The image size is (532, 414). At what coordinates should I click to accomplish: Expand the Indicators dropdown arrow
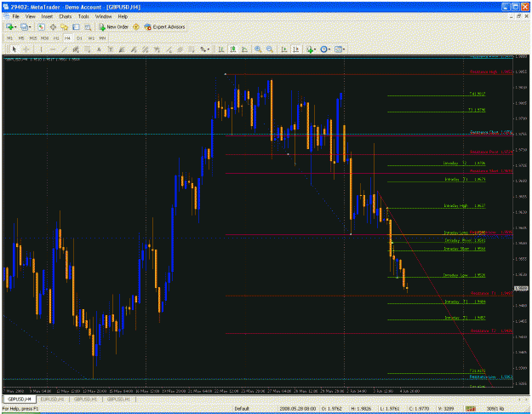pos(315,49)
